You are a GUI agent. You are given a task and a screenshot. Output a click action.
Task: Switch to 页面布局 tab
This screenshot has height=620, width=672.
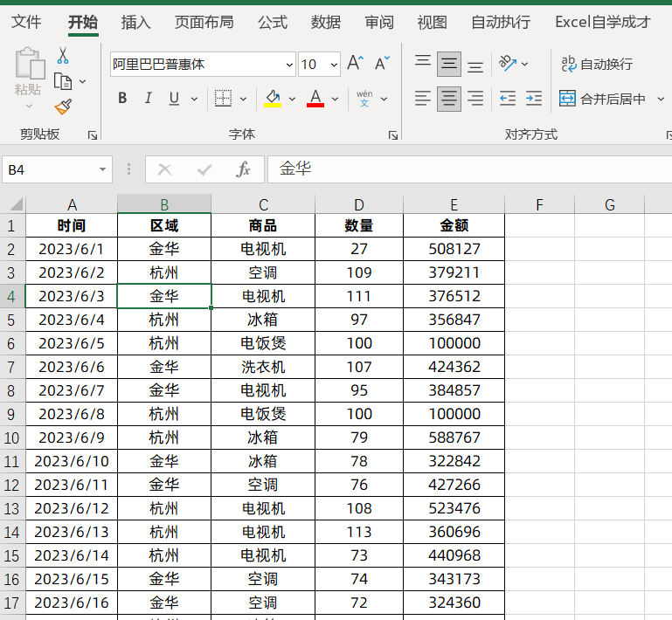[204, 22]
